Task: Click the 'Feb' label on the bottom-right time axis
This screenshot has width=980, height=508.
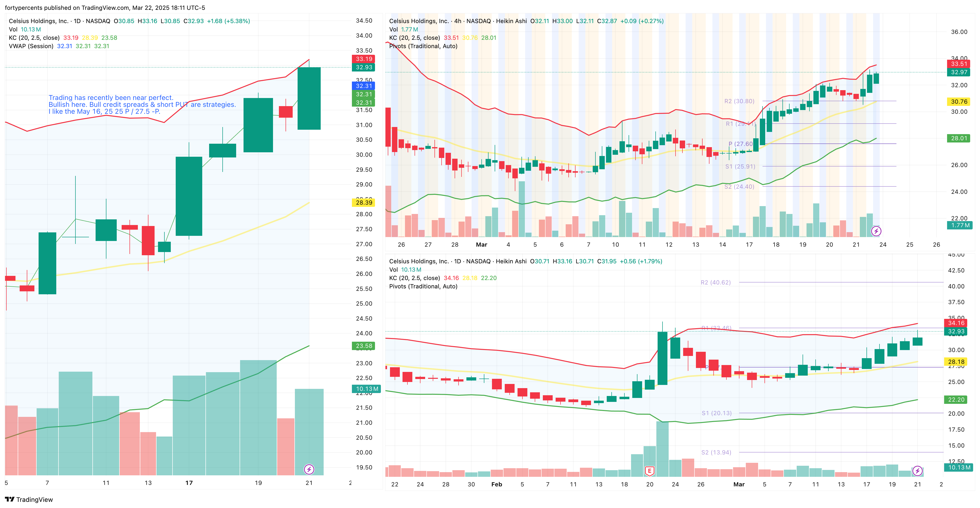Action: tap(496, 484)
